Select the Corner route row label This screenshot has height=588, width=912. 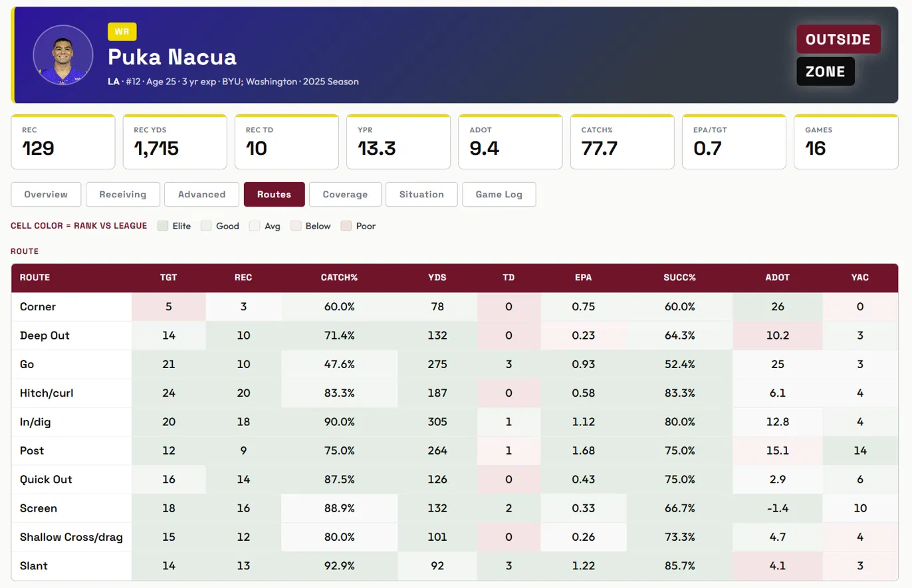click(38, 307)
